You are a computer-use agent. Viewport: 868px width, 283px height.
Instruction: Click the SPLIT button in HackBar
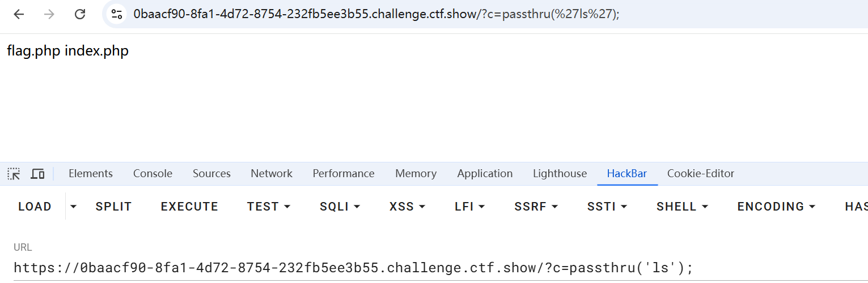[113, 207]
